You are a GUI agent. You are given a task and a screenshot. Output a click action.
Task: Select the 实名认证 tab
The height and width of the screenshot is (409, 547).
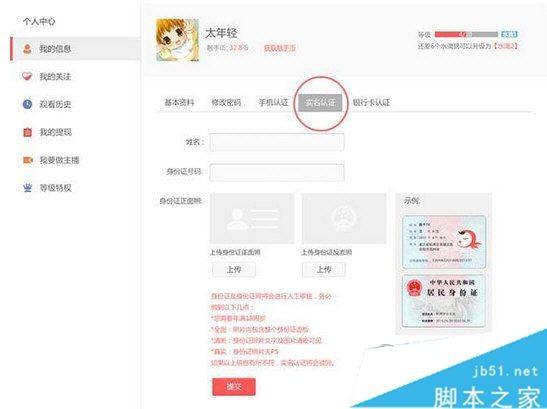(320, 103)
